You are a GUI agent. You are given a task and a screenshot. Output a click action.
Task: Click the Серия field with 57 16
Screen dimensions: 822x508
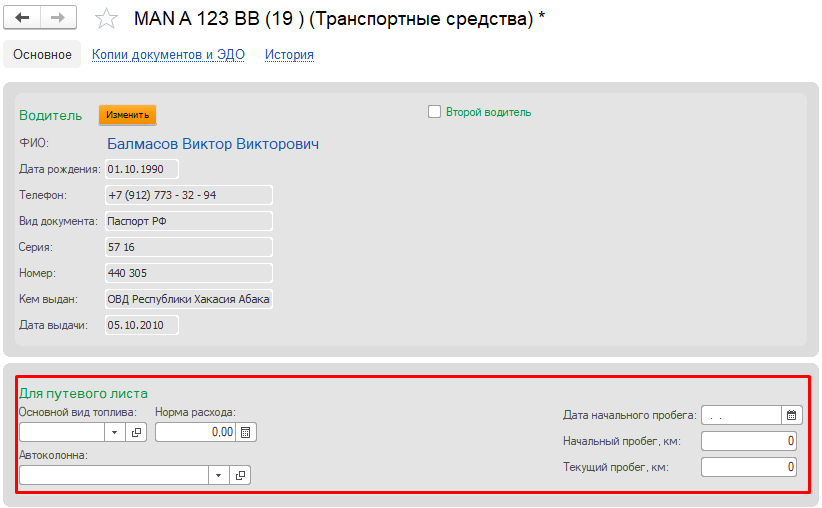click(x=189, y=247)
